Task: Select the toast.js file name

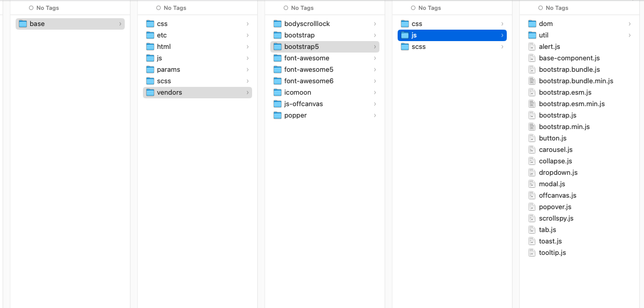Action: click(550, 241)
